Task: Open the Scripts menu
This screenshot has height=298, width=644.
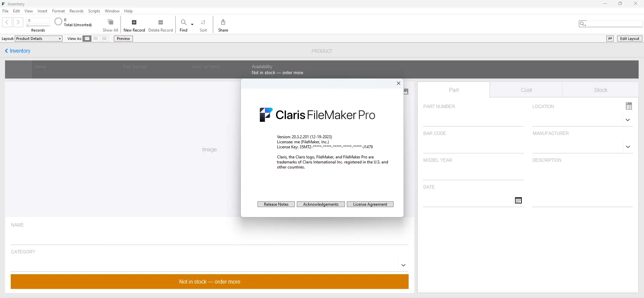Action: point(94,11)
